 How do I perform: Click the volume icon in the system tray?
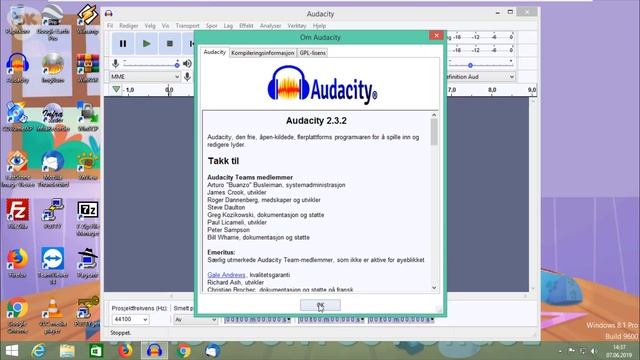(594, 351)
